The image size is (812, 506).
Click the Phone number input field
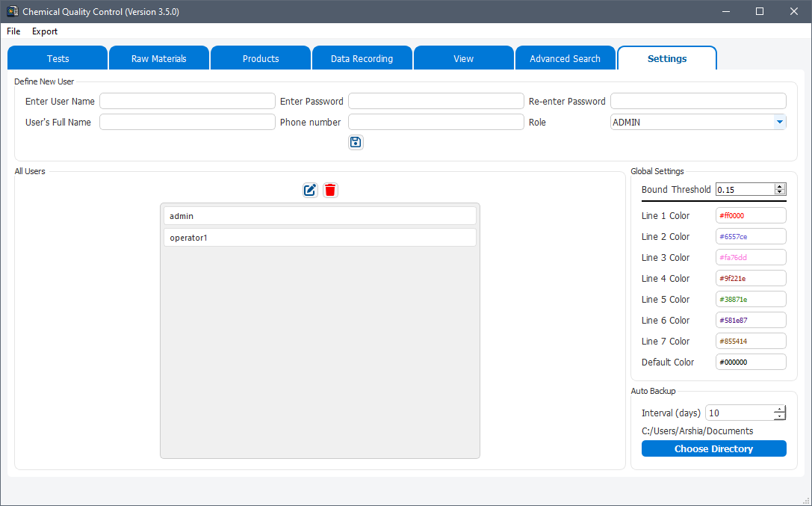pyautogui.click(x=436, y=122)
